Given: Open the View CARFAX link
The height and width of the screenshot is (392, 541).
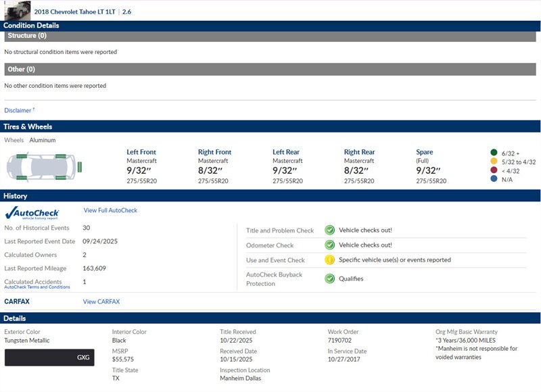Looking at the screenshot, I should (101, 301).
